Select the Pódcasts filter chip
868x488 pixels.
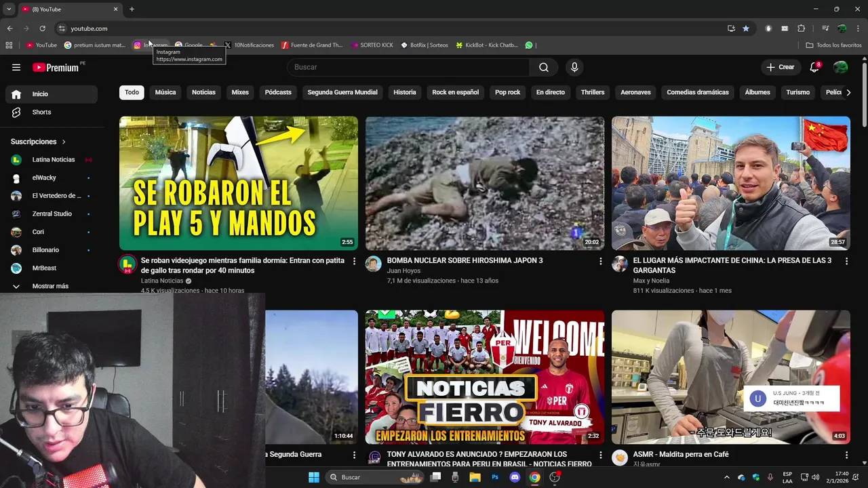(278, 92)
